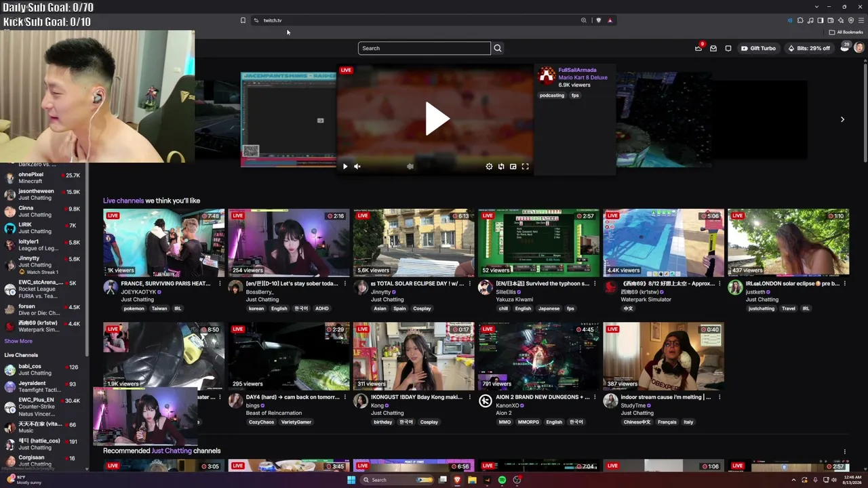Toggle the browser sidebar panel icon
The height and width of the screenshot is (488, 868).
[x=821, y=20]
